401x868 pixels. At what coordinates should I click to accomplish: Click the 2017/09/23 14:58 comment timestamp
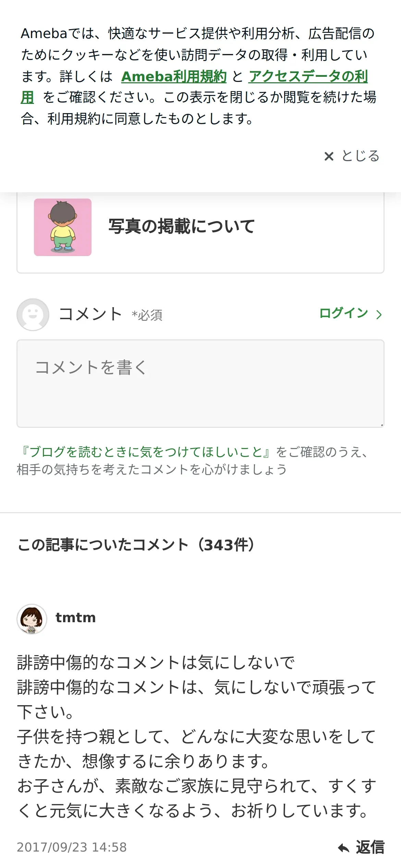[x=72, y=847]
